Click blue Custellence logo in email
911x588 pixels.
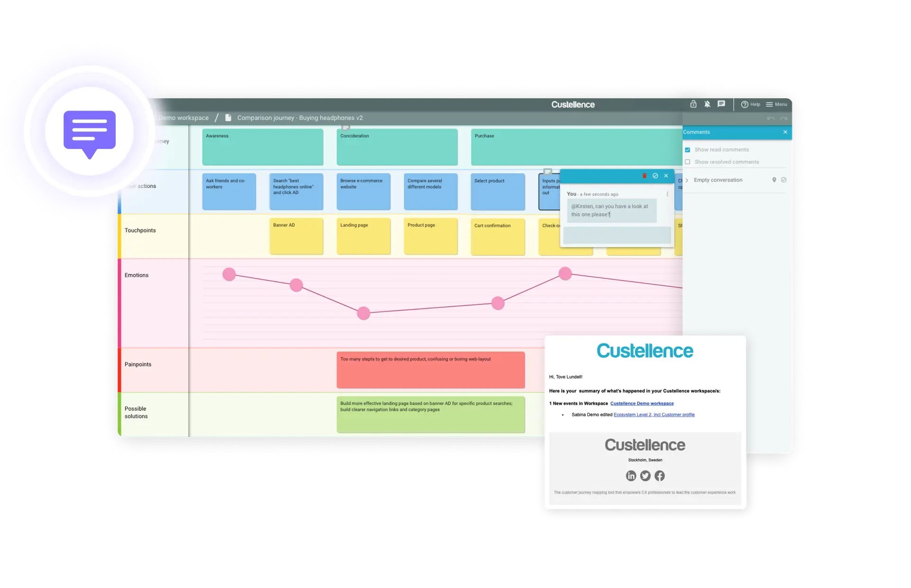point(645,351)
